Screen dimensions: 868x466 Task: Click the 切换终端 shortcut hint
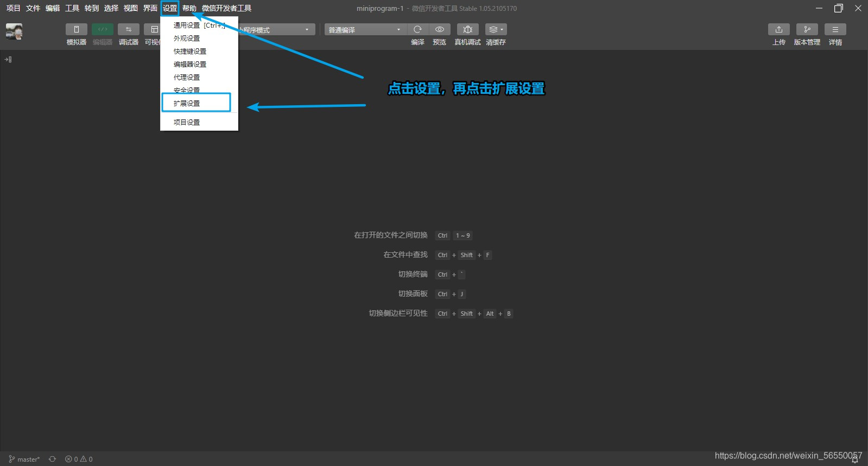tap(432, 275)
